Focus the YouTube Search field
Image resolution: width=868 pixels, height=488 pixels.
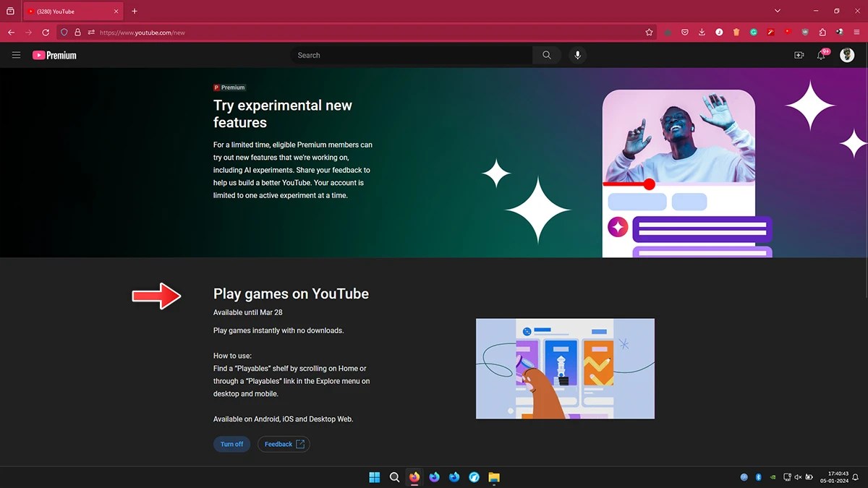click(x=412, y=55)
